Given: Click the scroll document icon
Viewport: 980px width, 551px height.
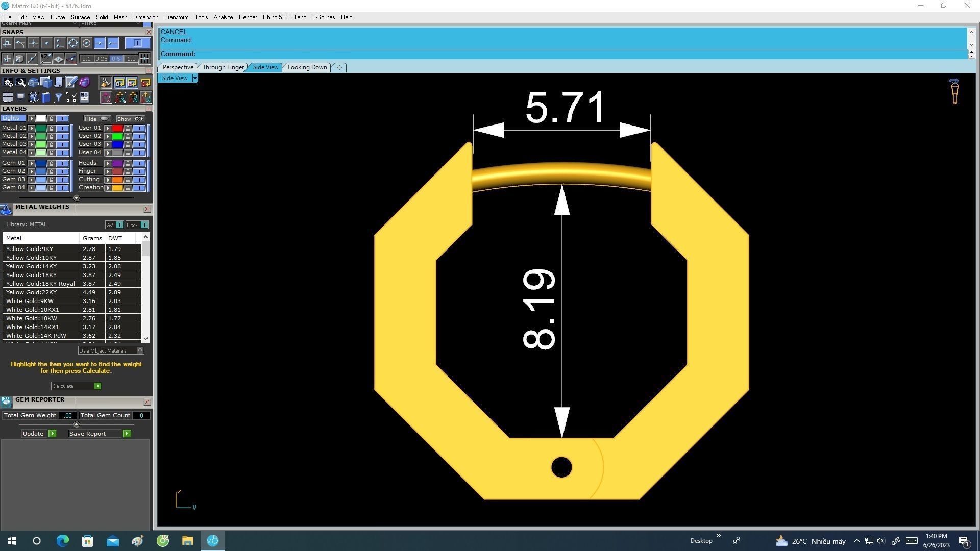Looking at the screenshot, I should [58, 82].
